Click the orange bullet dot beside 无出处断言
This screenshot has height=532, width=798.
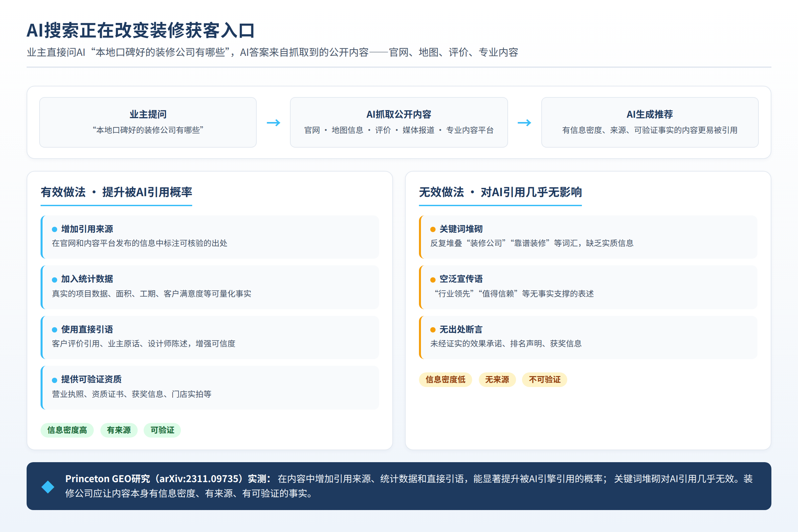point(433,330)
